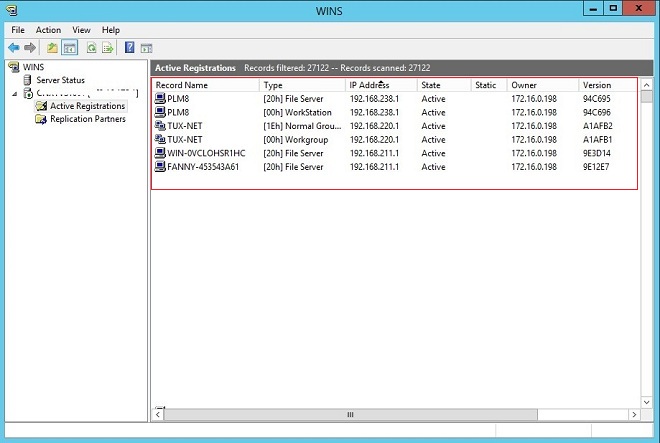660x443 pixels.
Task: Click IP 192.168.238.1 in PLM8 File Server row
Action: pyautogui.click(x=374, y=99)
